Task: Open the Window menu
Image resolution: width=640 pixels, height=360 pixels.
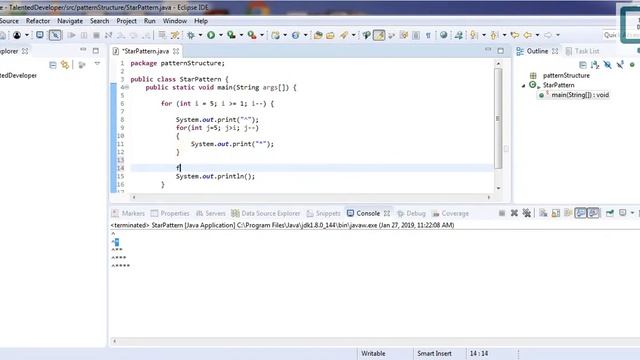Action: click(175, 21)
